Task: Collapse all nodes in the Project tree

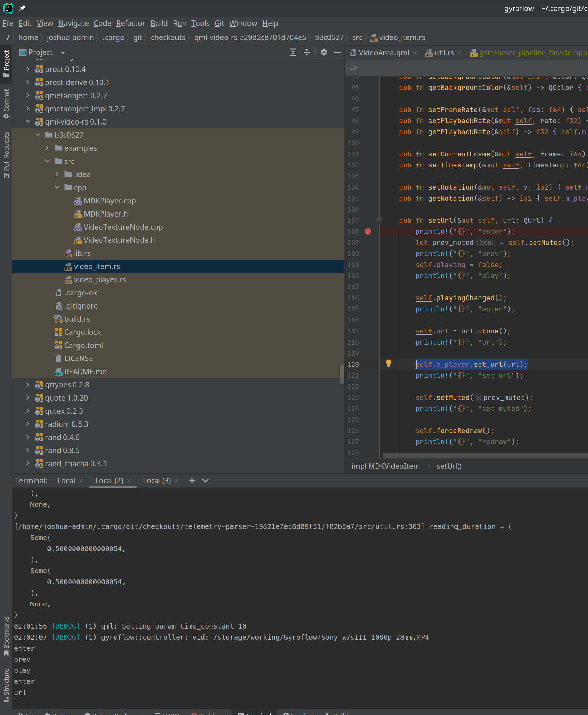Action: (306, 52)
